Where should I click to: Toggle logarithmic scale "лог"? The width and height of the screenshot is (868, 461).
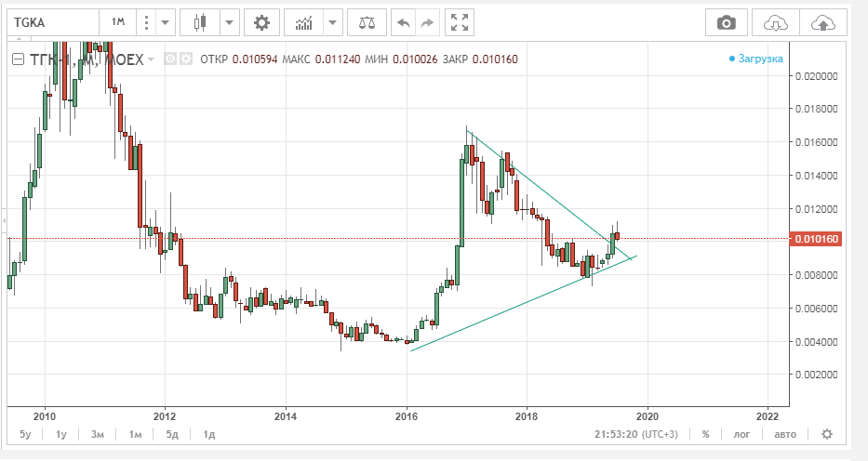pos(741,434)
